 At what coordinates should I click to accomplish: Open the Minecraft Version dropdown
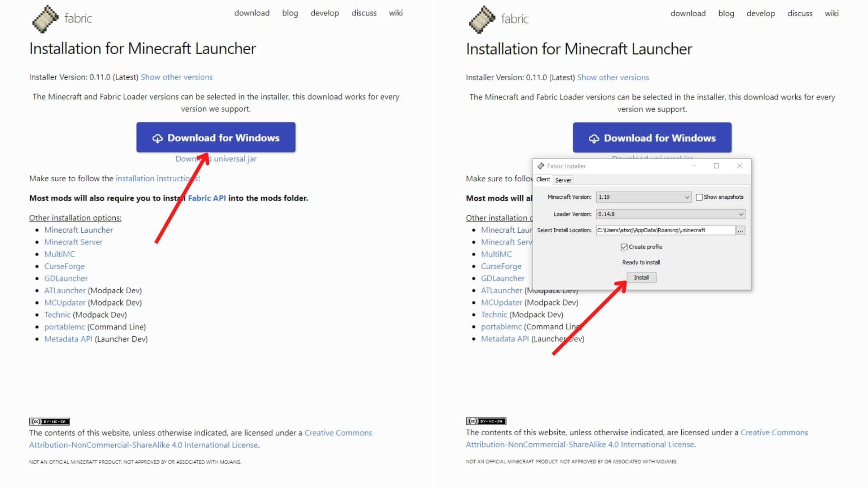click(644, 197)
